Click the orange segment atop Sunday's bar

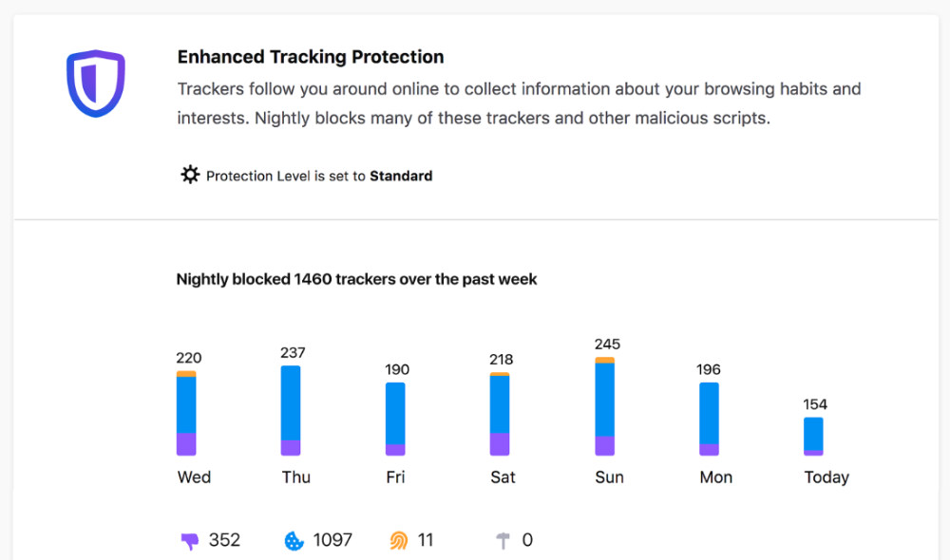tap(604, 361)
